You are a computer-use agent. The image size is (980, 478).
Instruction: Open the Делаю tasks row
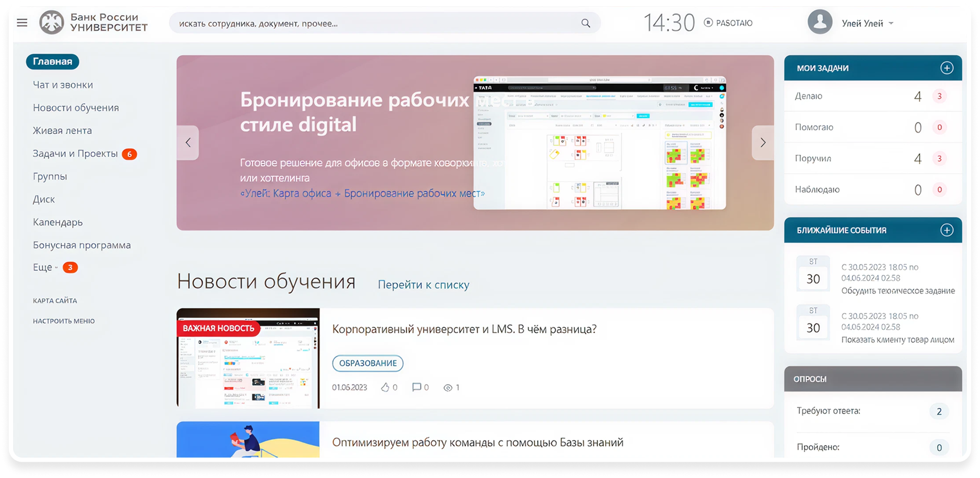pos(873,96)
